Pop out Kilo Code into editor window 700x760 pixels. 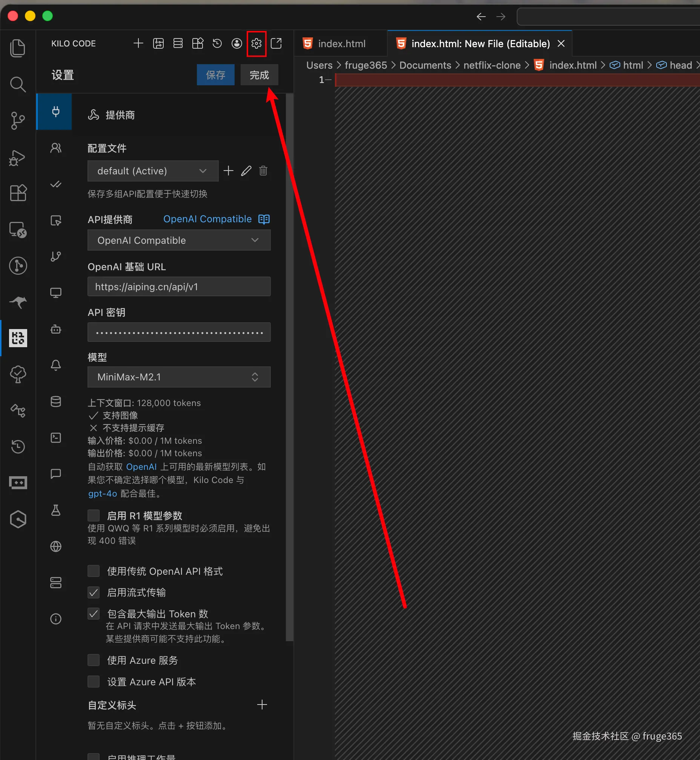click(276, 44)
